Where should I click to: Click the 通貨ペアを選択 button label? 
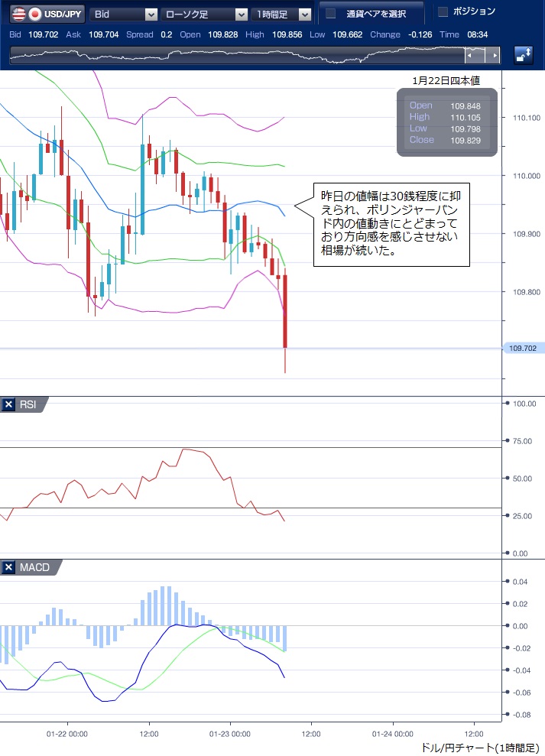[375, 14]
